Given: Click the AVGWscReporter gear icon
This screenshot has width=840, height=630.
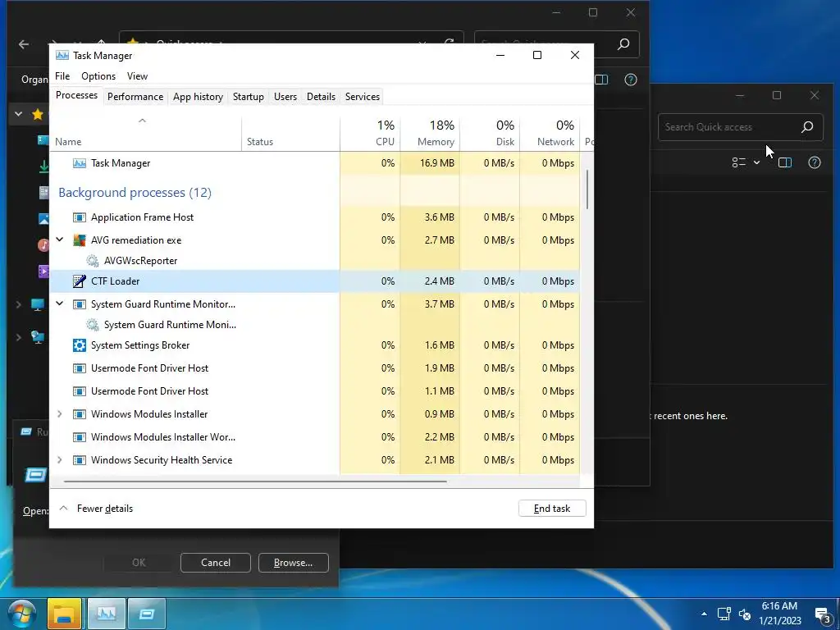Looking at the screenshot, I should click(x=93, y=261).
